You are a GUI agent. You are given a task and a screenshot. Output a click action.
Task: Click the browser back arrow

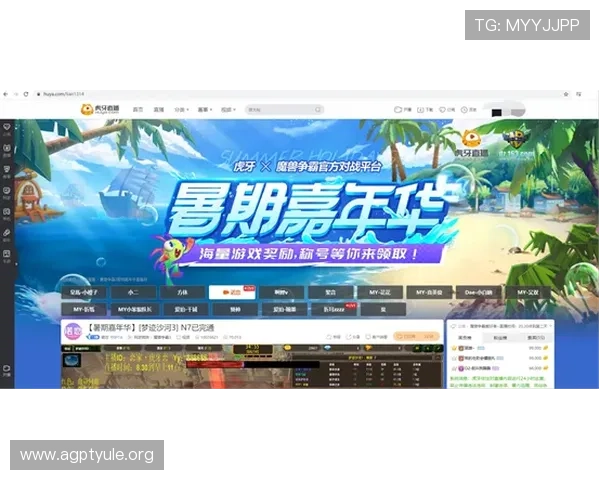[5, 94]
